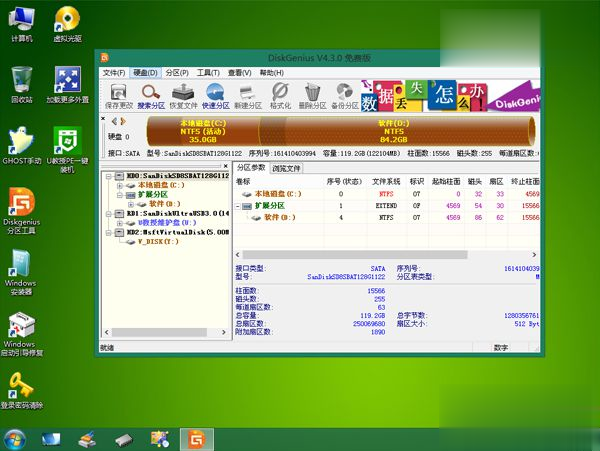The height and width of the screenshot is (451, 600).
Task: Select the GHOST手动 desktop icon
Action: tap(21, 146)
